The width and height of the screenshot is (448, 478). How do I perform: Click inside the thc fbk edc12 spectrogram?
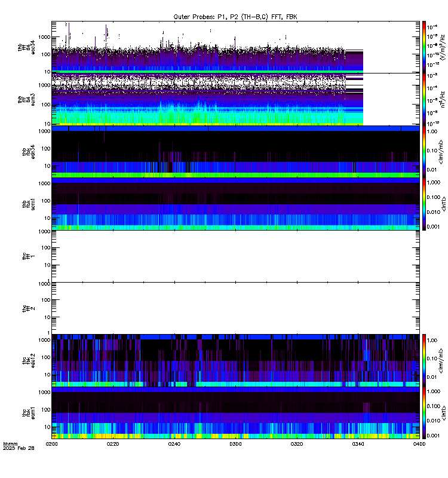[x=235, y=361]
